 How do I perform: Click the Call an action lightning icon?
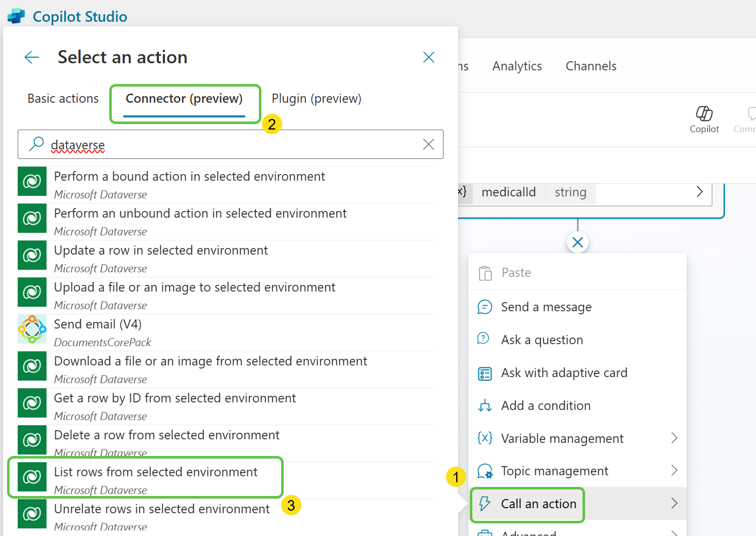coord(485,504)
